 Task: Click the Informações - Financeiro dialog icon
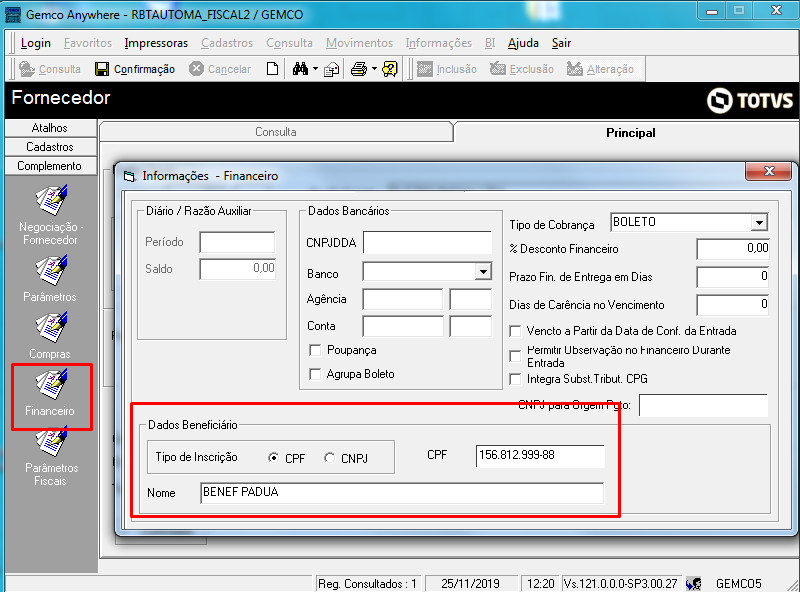130,177
